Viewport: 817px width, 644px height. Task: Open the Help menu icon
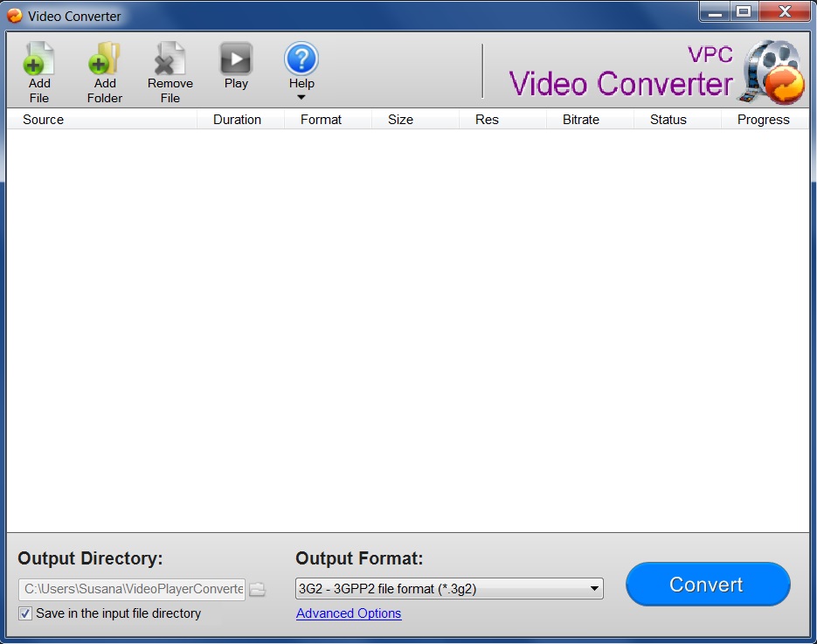tap(301, 59)
